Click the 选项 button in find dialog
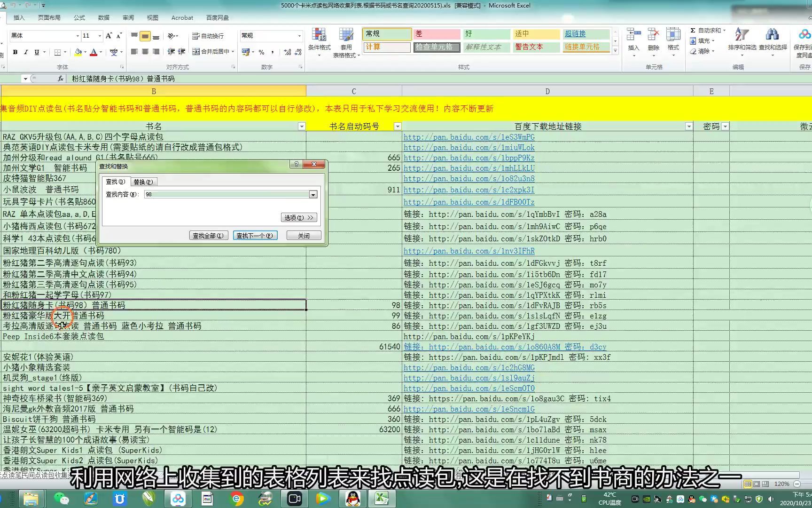Image resolution: width=812 pixels, height=508 pixels. coord(299,218)
